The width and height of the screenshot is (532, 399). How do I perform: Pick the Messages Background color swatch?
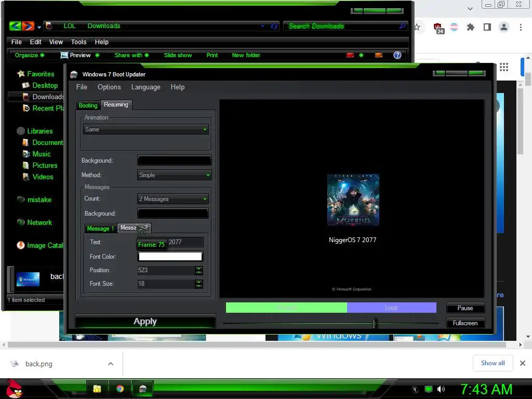[x=172, y=214]
